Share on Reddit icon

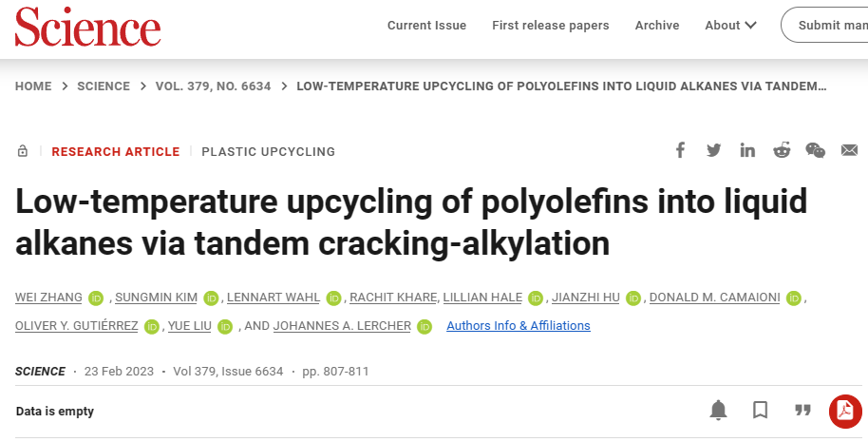point(782,150)
